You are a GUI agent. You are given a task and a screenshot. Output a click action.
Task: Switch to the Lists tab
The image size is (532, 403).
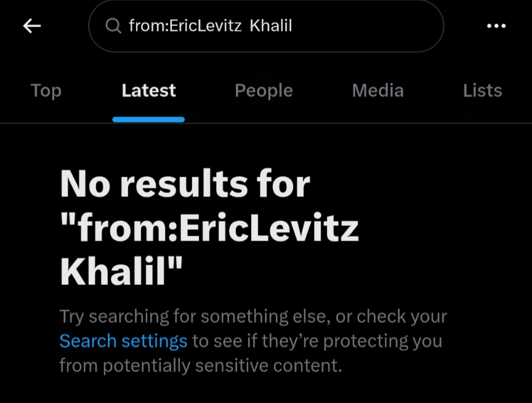(482, 90)
